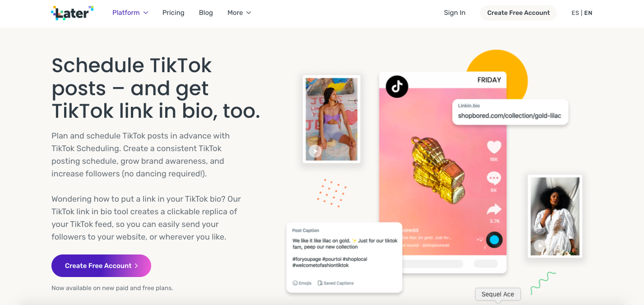Play the white dress video thumbnail
Image resolution: width=644 pixels, height=305 pixels.
pos(539,246)
